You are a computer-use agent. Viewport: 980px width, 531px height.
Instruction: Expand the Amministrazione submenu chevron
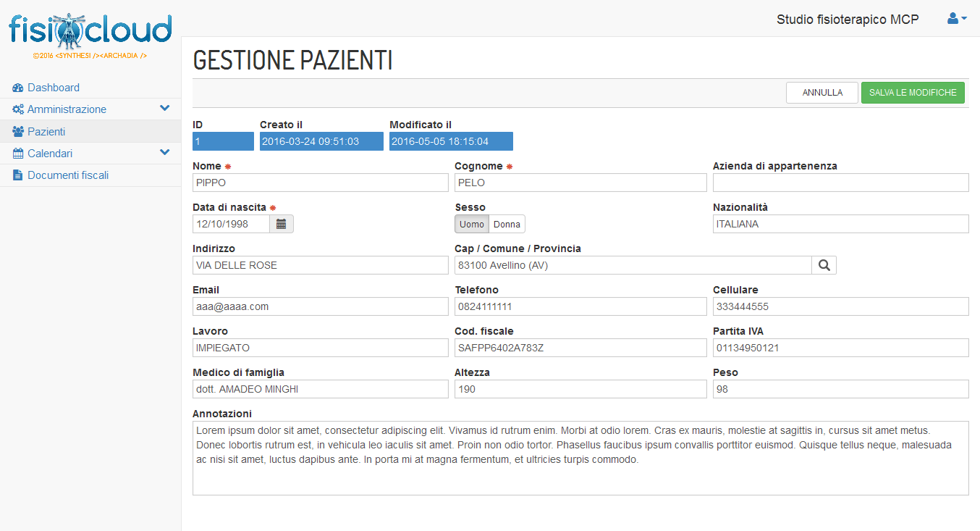[165, 109]
